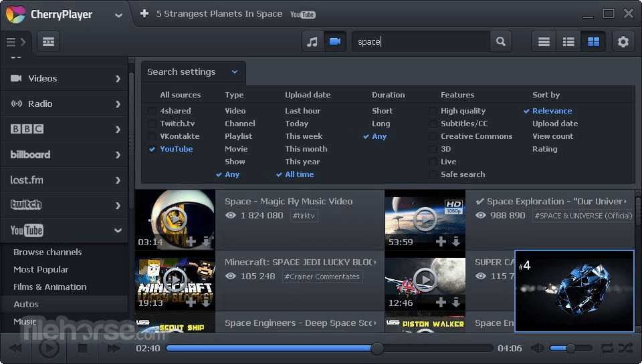
Task: Expand the twitch sidebar section
Action: tap(65, 205)
